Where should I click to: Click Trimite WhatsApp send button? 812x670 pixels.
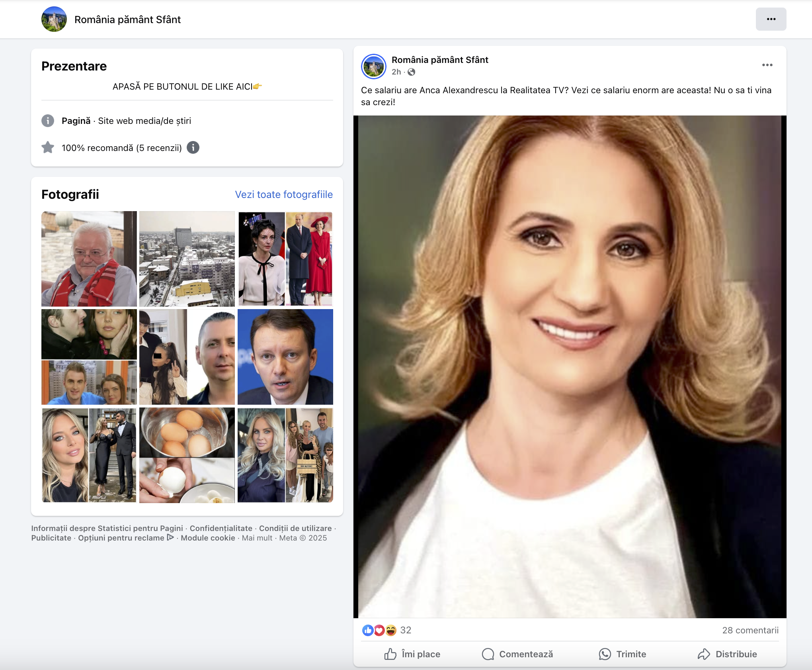[x=623, y=654]
